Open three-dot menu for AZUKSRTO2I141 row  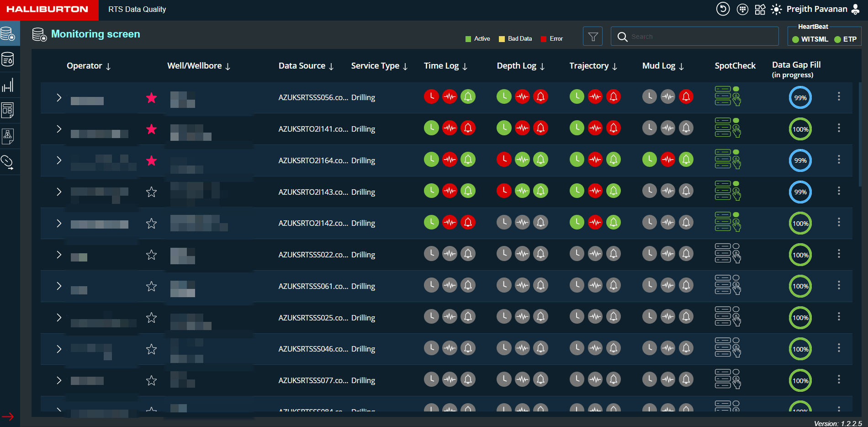pos(839,128)
